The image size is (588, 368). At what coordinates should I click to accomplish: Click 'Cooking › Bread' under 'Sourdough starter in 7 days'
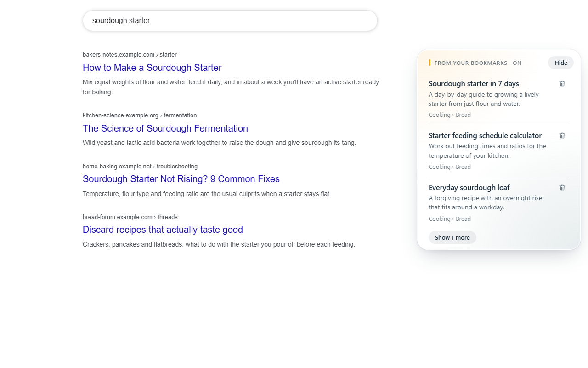[x=450, y=115]
